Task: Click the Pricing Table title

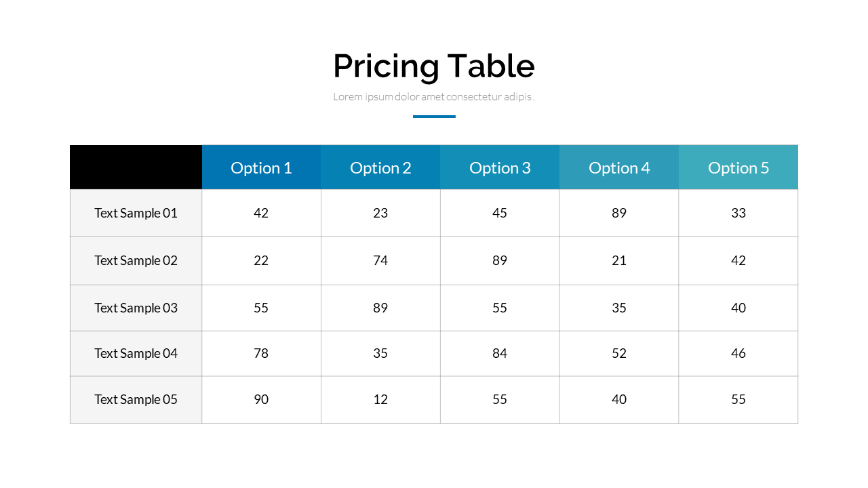Action: coord(434,66)
